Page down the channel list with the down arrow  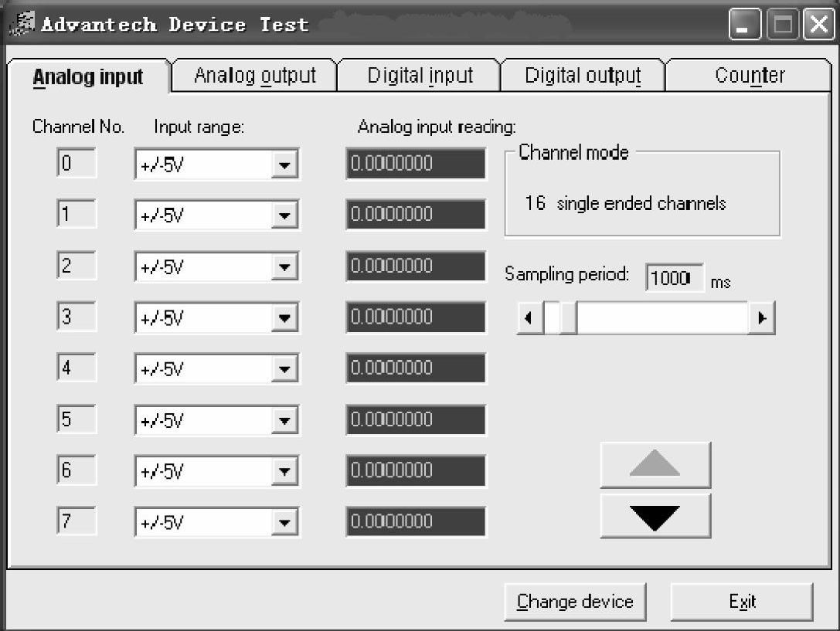tap(655, 516)
